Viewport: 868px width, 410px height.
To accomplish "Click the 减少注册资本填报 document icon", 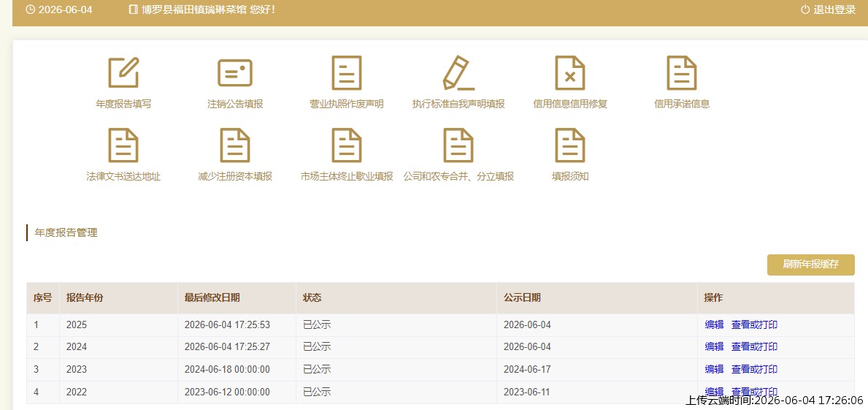I will 235,145.
